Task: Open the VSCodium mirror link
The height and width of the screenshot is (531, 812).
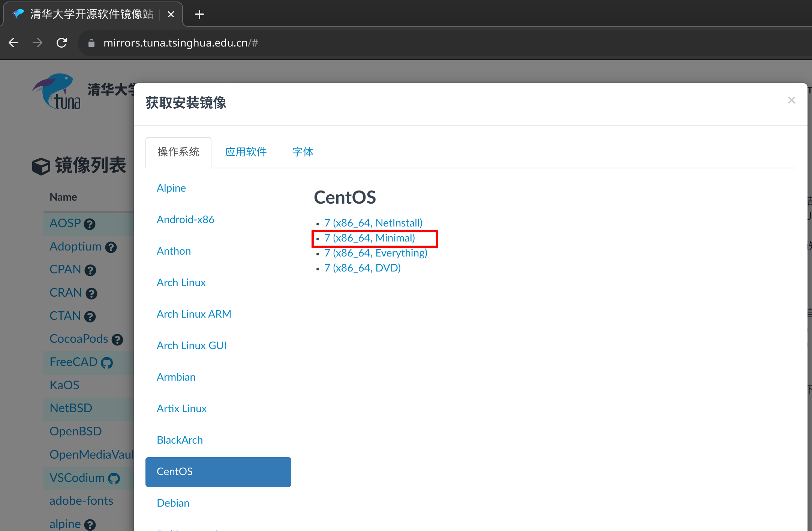Action: click(77, 478)
